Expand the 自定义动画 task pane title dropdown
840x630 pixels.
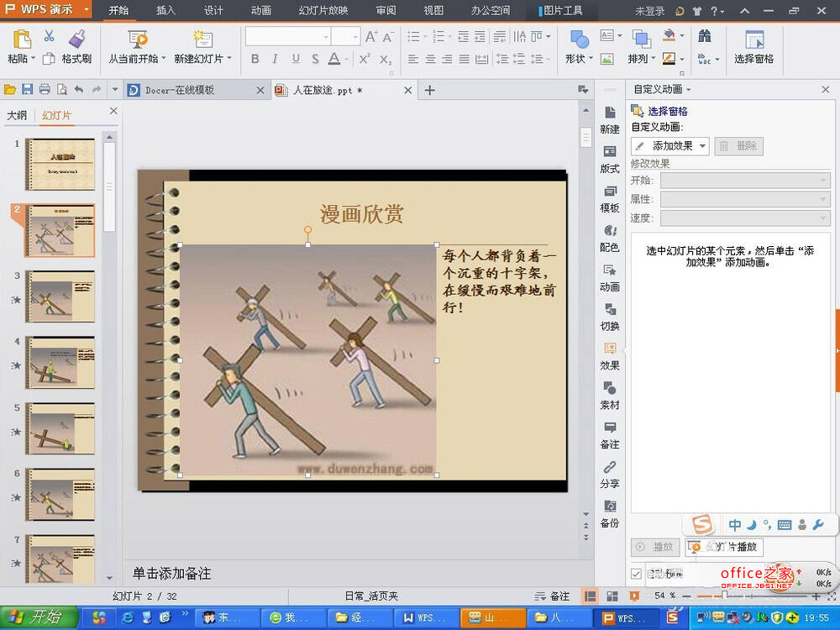(x=689, y=90)
